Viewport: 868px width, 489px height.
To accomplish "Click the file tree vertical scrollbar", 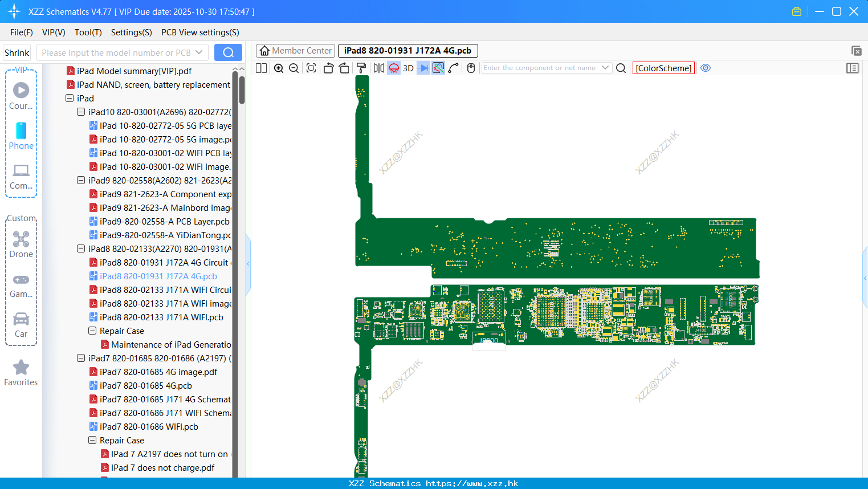I will [x=242, y=90].
